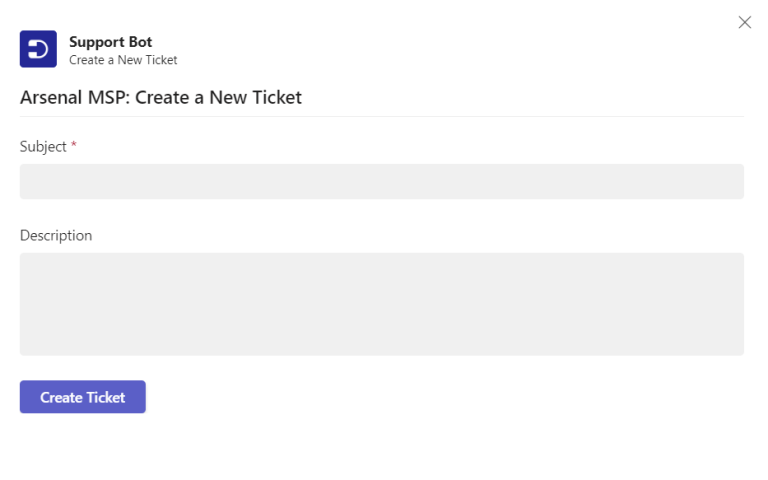Activate the empty field under Subject label
768x480 pixels.
pos(381,182)
